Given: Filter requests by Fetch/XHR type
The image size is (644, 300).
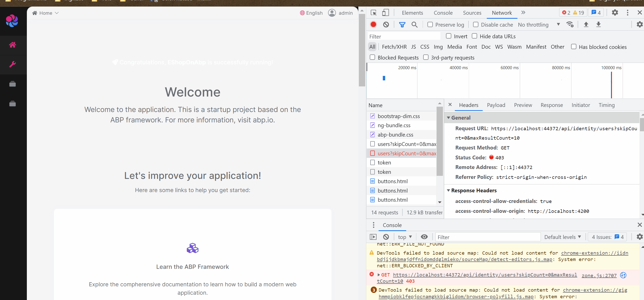Looking at the screenshot, I should coord(394,47).
